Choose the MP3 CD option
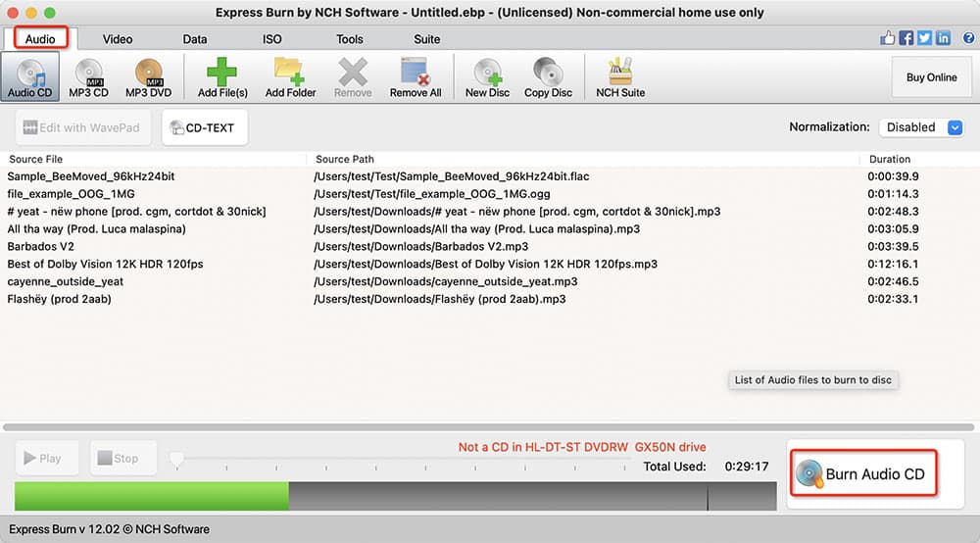The image size is (980, 543). pyautogui.click(x=88, y=76)
